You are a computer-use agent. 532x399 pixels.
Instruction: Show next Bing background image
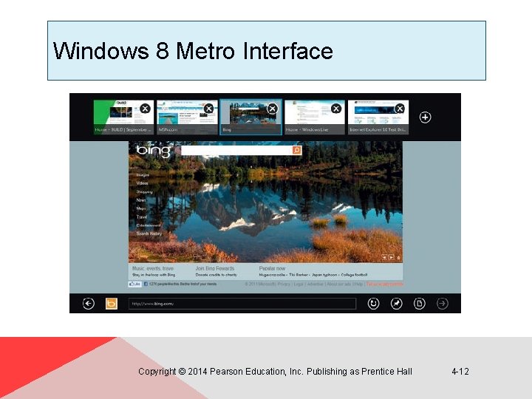click(x=391, y=258)
